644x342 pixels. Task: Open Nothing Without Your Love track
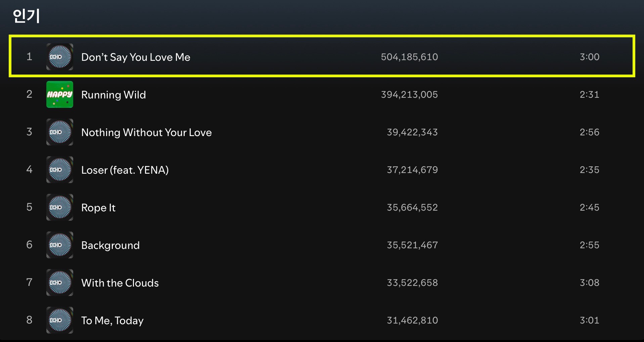pos(146,132)
